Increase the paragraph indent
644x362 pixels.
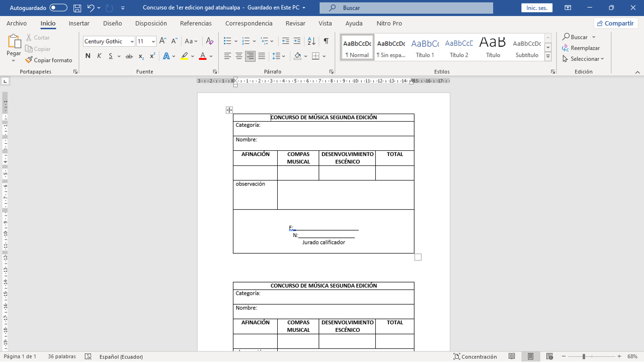[x=297, y=41]
